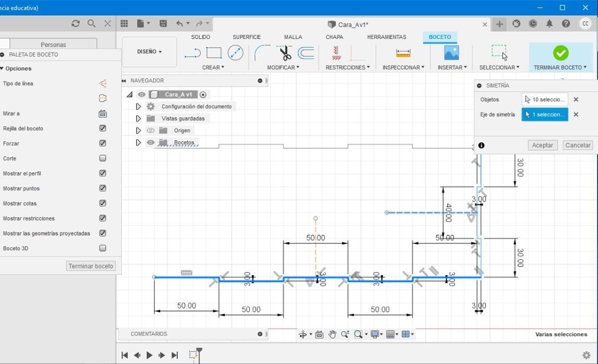Enable the Corte checkbox

pos(103,158)
